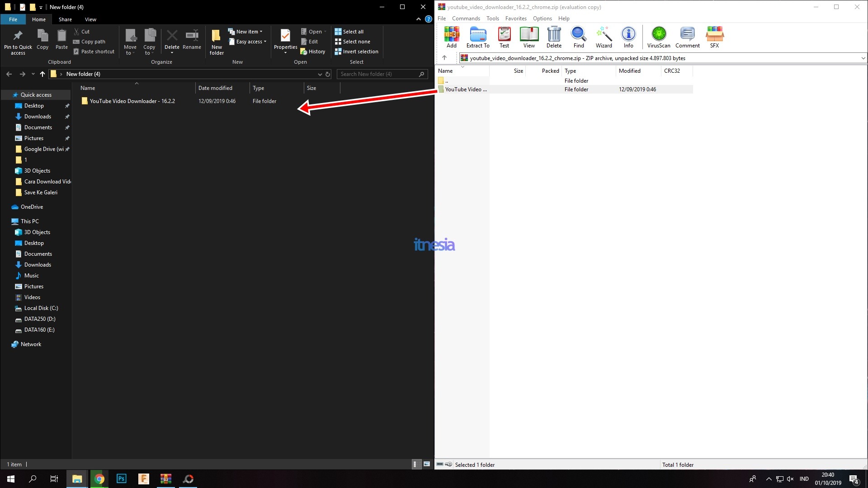The width and height of the screenshot is (868, 488).
Task: Add files to archive in WinRAR
Action: (451, 38)
